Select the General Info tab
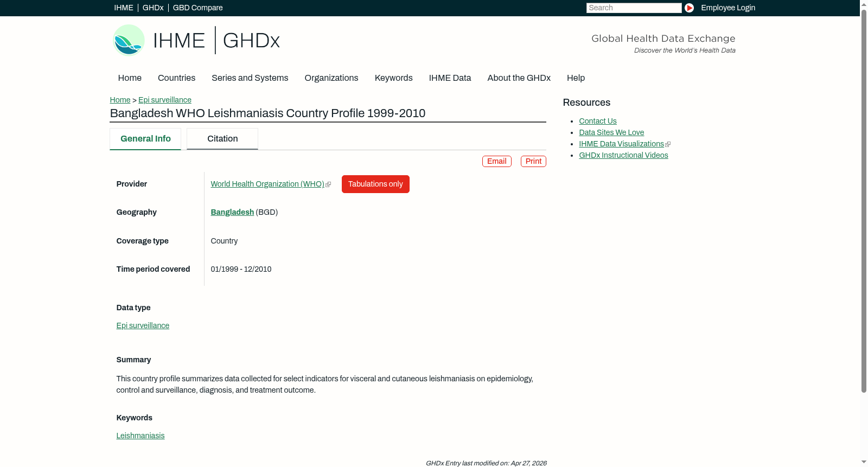 point(145,139)
